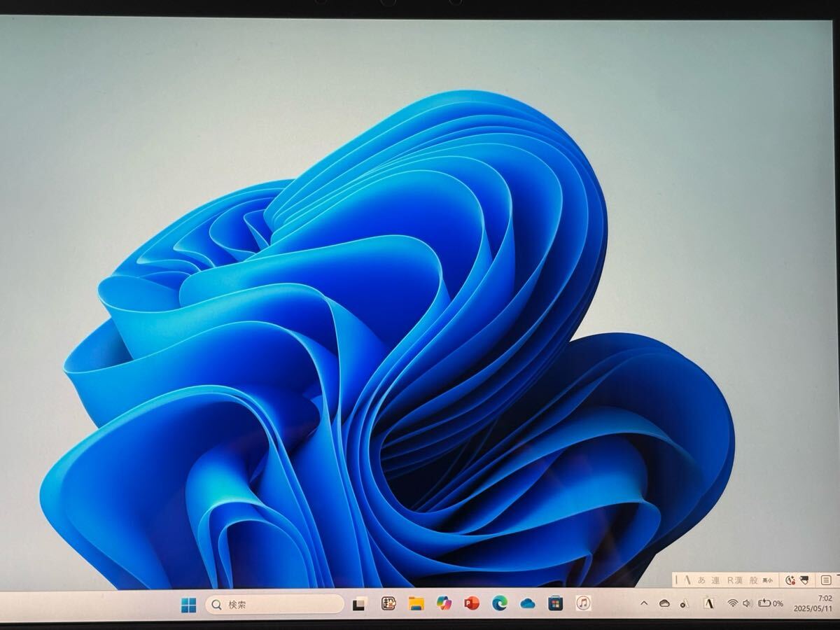
Task: Launch the Microsoft Copilot taskbar app
Action: pos(444,603)
